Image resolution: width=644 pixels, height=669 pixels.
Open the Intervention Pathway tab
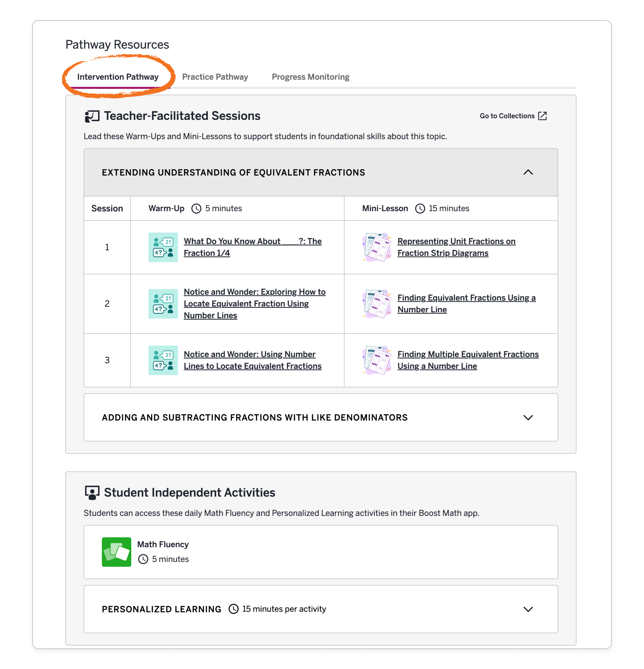point(118,77)
